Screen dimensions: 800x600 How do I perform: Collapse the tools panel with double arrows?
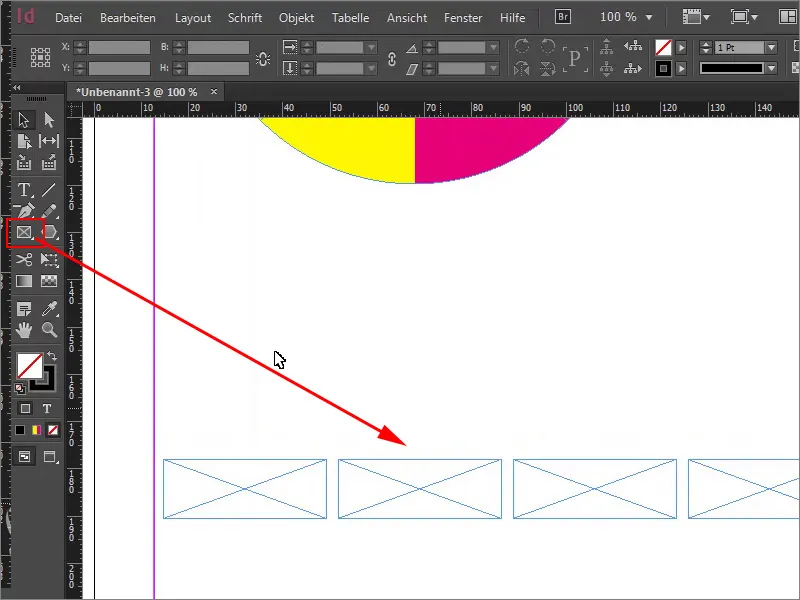click(x=17, y=87)
